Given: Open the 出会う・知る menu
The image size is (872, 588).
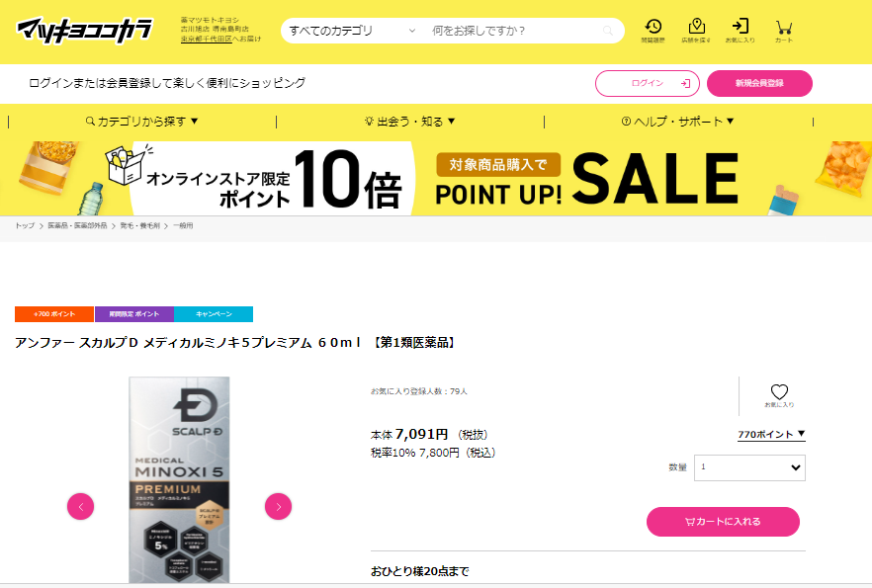Looking at the screenshot, I should (410, 122).
